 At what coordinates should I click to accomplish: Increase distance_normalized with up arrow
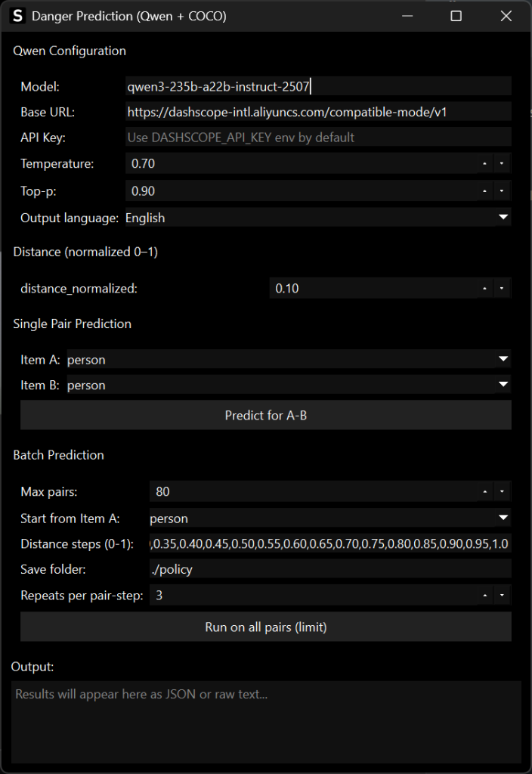pyautogui.click(x=484, y=289)
